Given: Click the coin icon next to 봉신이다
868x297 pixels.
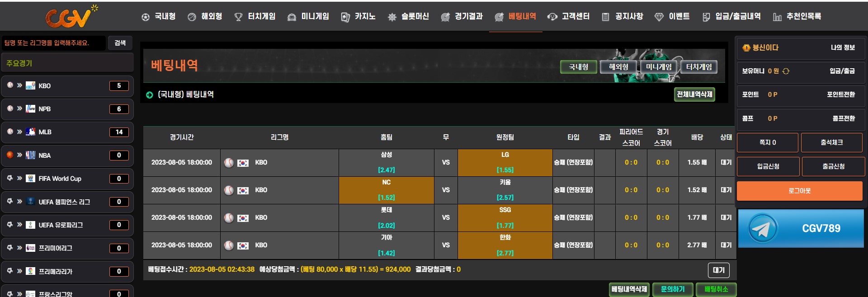Looking at the screenshot, I should pos(746,47).
